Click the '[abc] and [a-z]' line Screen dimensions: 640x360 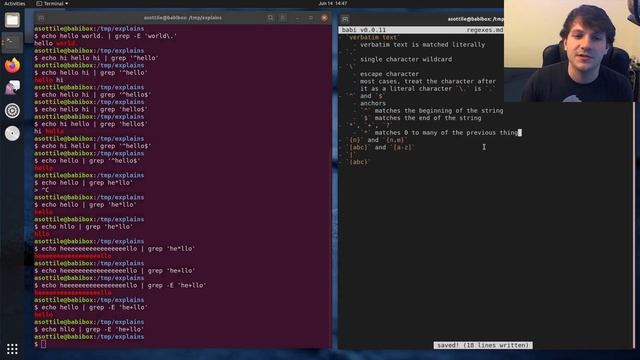point(380,148)
